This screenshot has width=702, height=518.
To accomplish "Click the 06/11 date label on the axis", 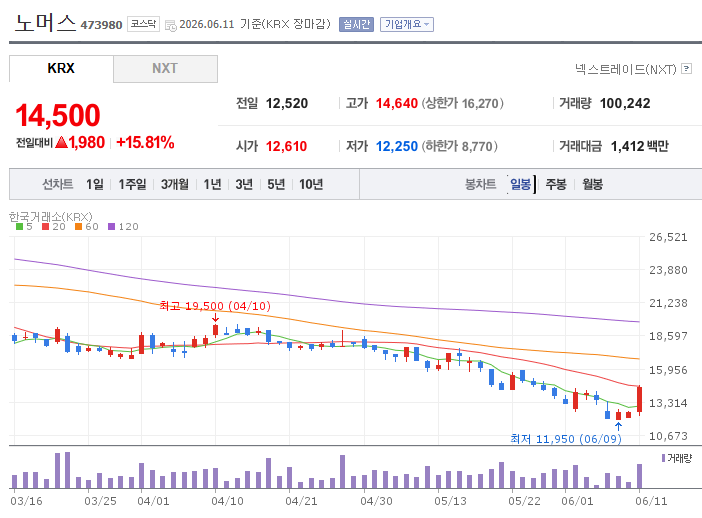I will click(651, 501).
